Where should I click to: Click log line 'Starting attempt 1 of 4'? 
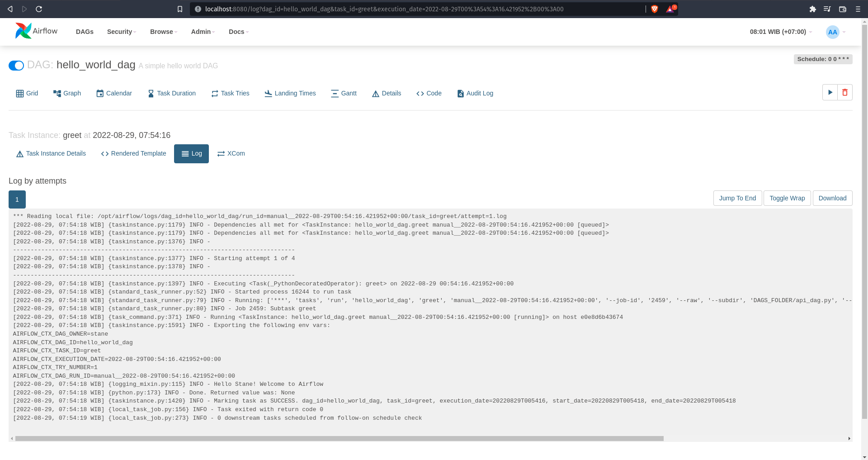pyautogui.click(x=154, y=258)
